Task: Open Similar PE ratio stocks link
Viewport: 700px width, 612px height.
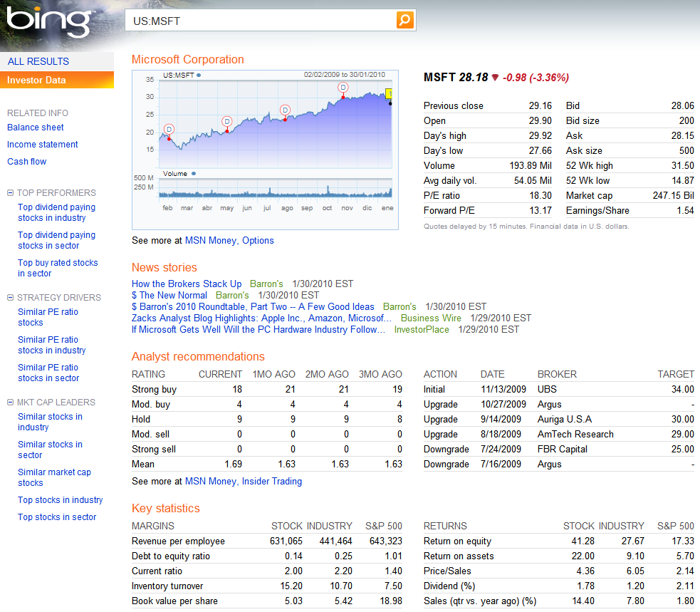Action: click(x=48, y=317)
